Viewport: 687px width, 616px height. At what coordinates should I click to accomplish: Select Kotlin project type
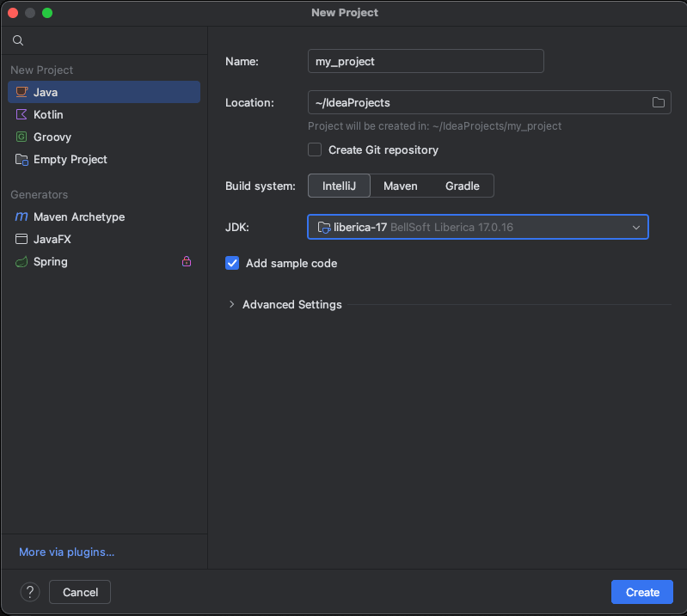click(104, 114)
